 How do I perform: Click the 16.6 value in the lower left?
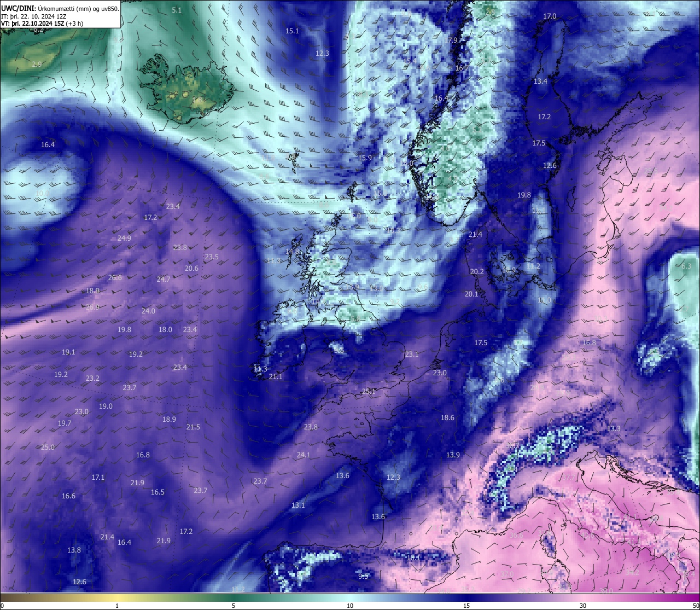tap(68, 496)
